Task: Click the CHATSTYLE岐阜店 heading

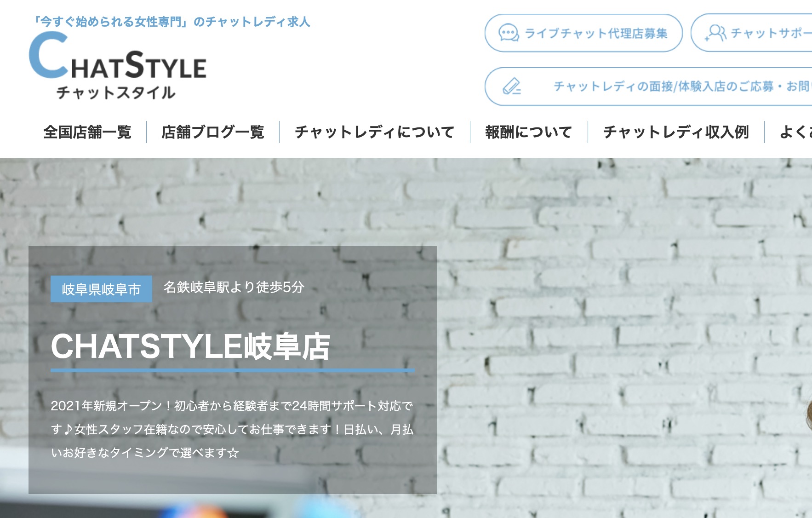Action: pos(190,346)
